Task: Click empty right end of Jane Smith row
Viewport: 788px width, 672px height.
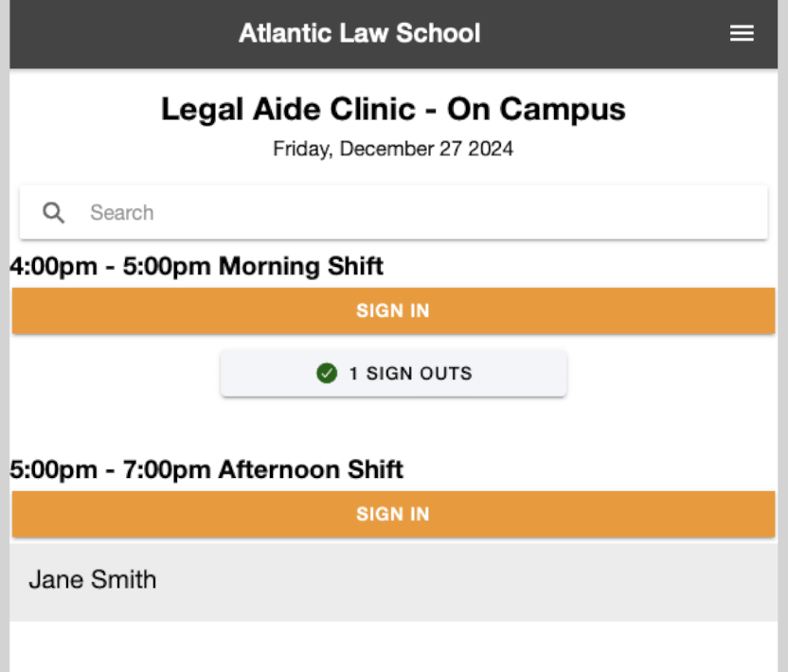Action: click(663, 580)
